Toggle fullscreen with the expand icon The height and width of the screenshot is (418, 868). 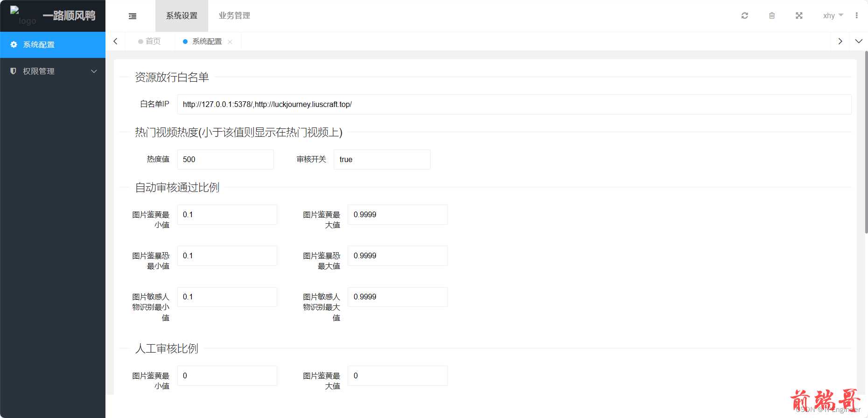click(x=799, y=15)
